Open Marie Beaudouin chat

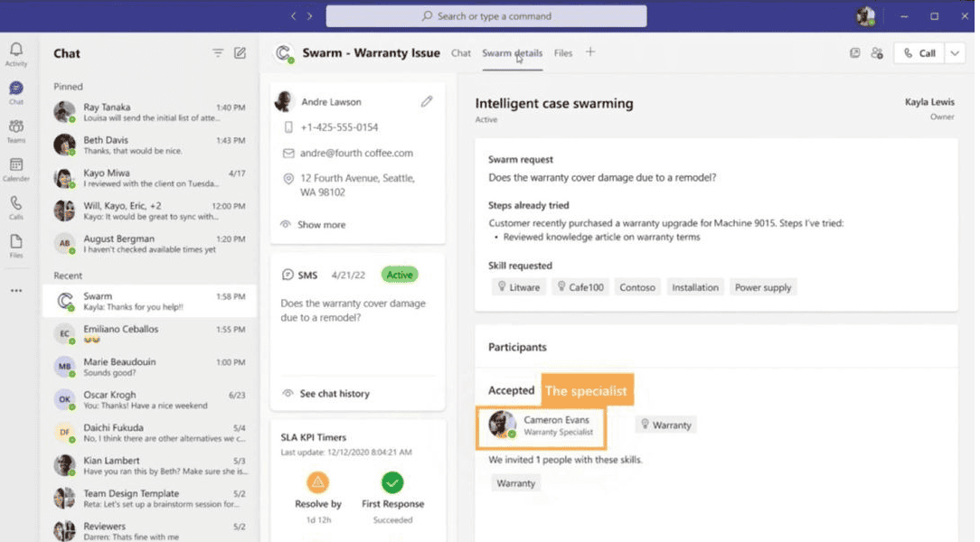pos(149,367)
